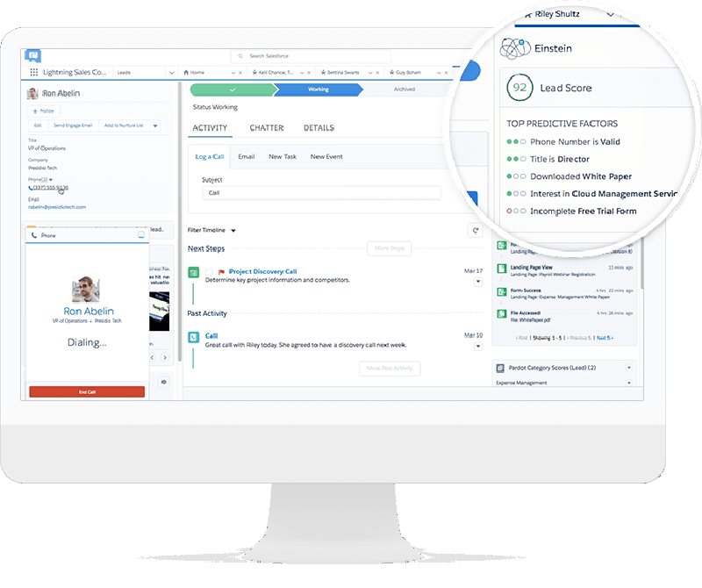Select the completed green stage in path
Image resolution: width=702 pixels, height=588 pixels.
233,90
